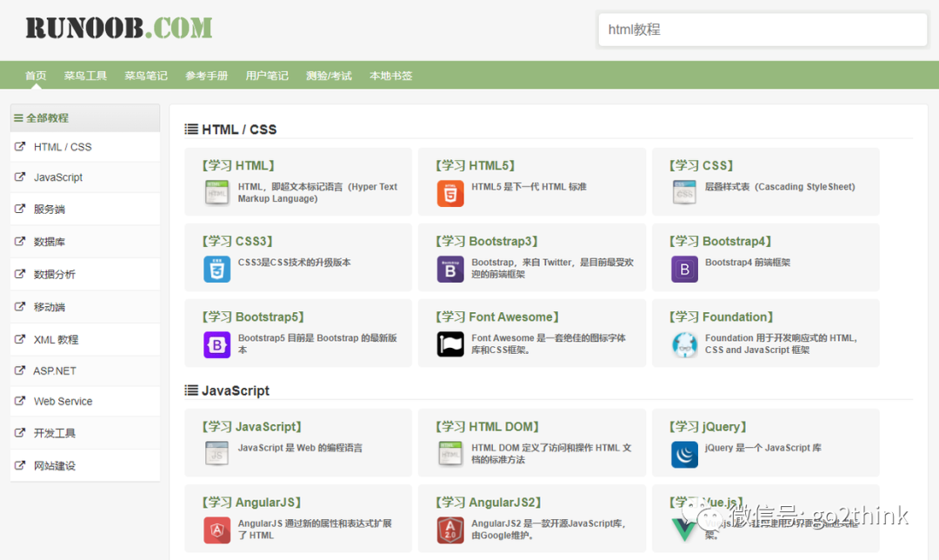The width and height of the screenshot is (939, 560).
Task: Open the 【学习 Bootstrap3】 tutorial title
Action: point(487,241)
